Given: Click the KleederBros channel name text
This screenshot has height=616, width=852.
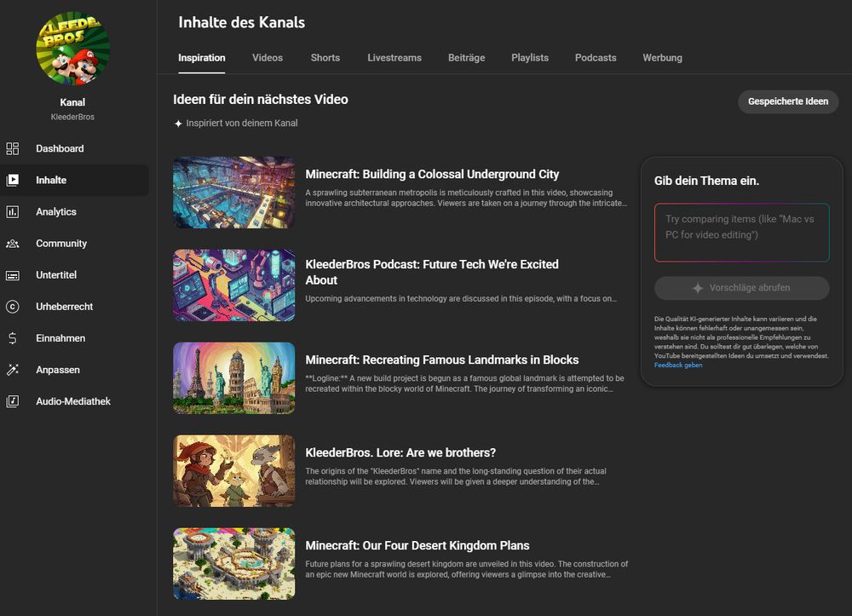Looking at the screenshot, I should [x=72, y=117].
